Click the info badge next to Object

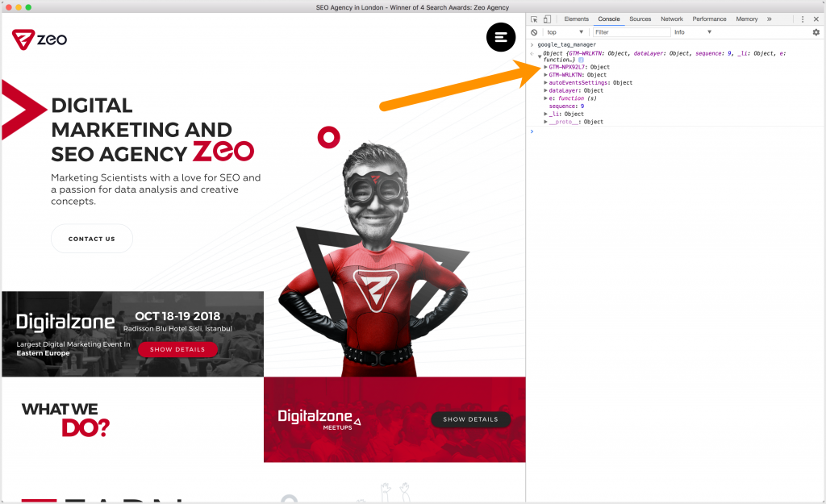(581, 60)
